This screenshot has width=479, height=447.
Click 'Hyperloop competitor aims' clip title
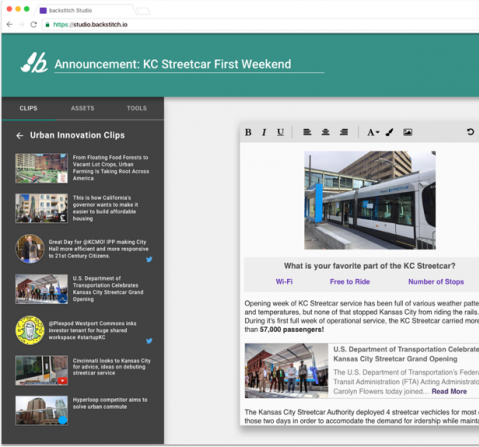click(x=110, y=403)
